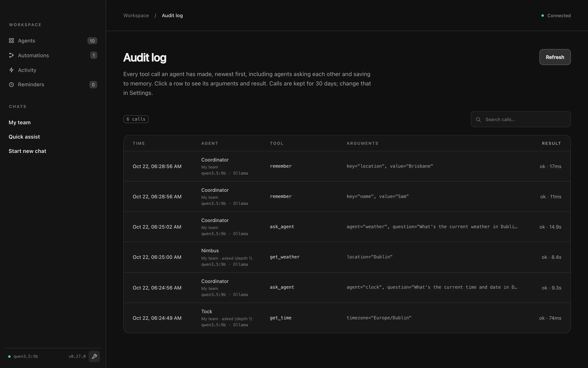The width and height of the screenshot is (588, 368).
Task: Click the Connected status label
Action: click(559, 16)
